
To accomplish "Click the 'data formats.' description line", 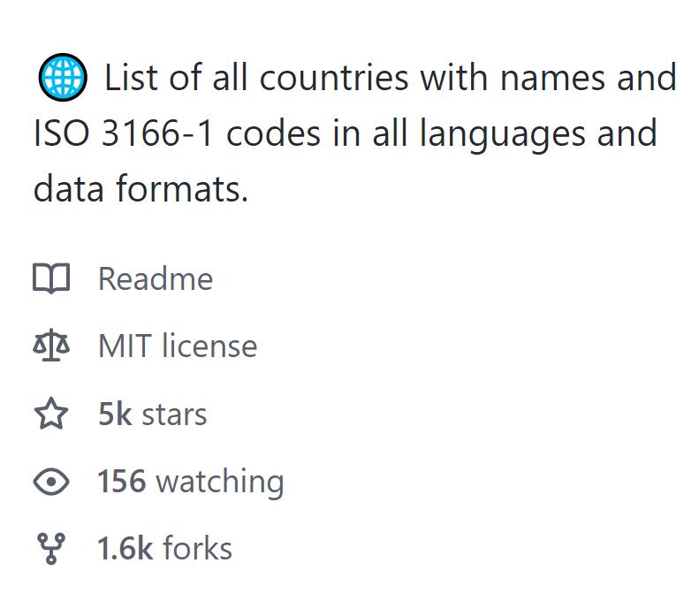I will pos(141,189).
